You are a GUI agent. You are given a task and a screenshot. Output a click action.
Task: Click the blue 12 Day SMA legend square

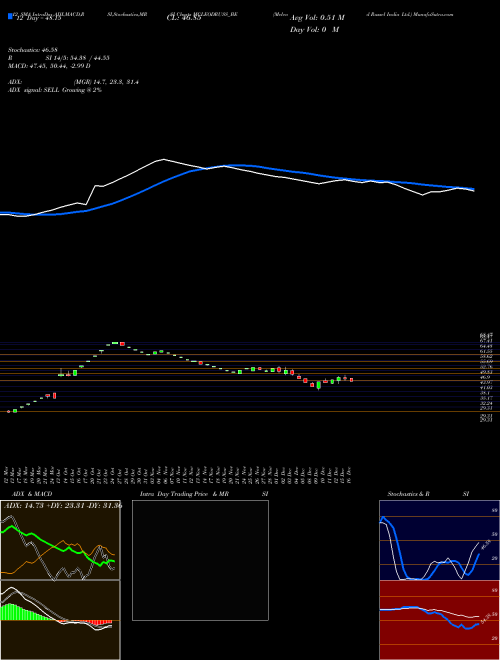point(10,16)
